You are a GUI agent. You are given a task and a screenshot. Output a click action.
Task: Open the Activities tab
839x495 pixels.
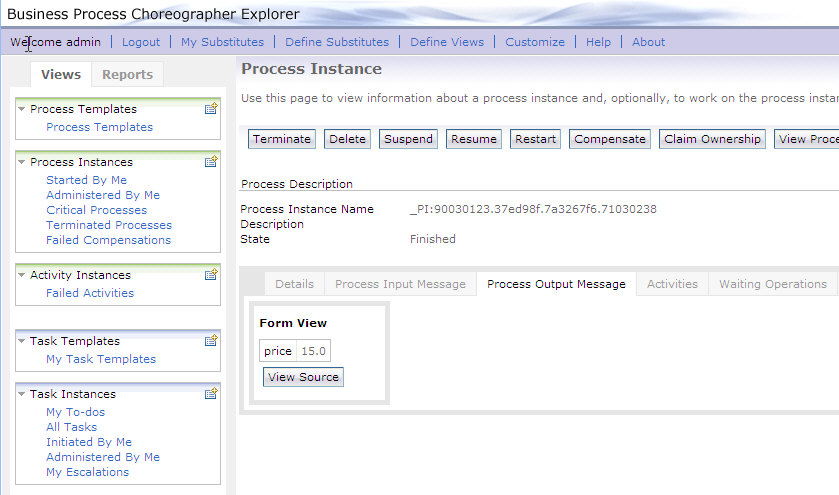672,284
